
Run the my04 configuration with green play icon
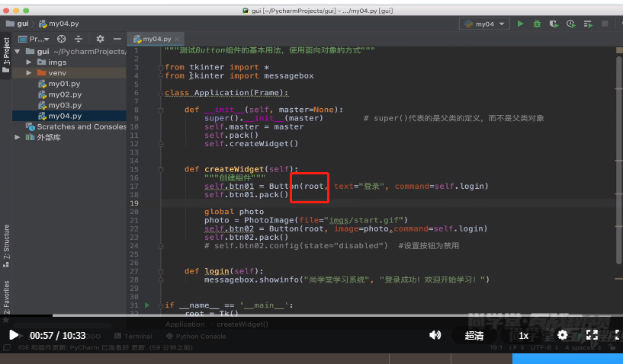(520, 24)
